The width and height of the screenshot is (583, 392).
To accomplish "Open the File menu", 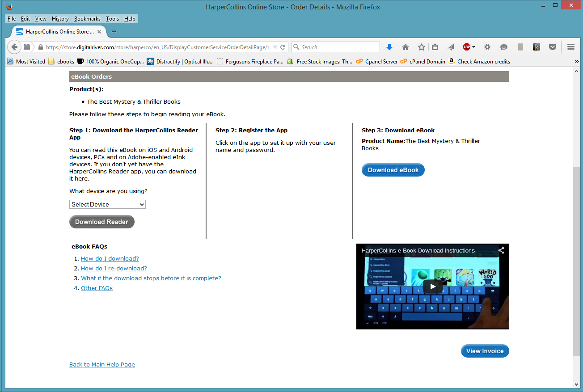I will [x=12, y=19].
